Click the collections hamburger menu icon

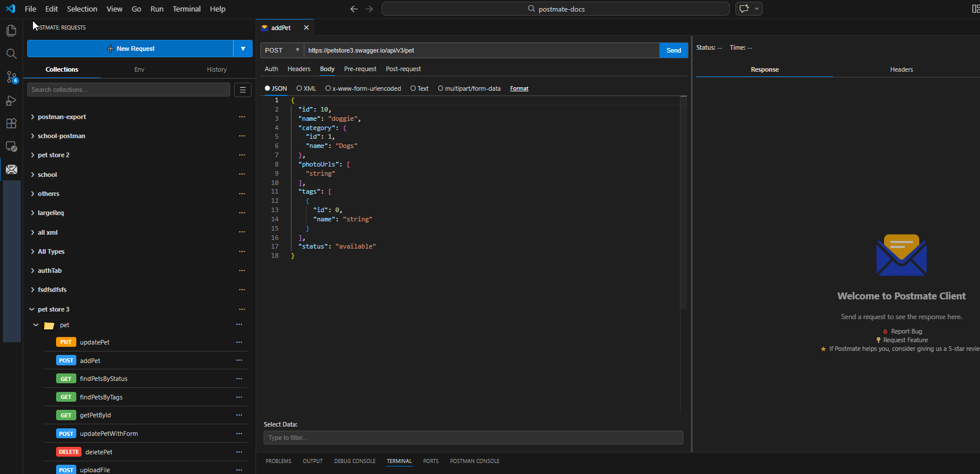pyautogui.click(x=243, y=90)
